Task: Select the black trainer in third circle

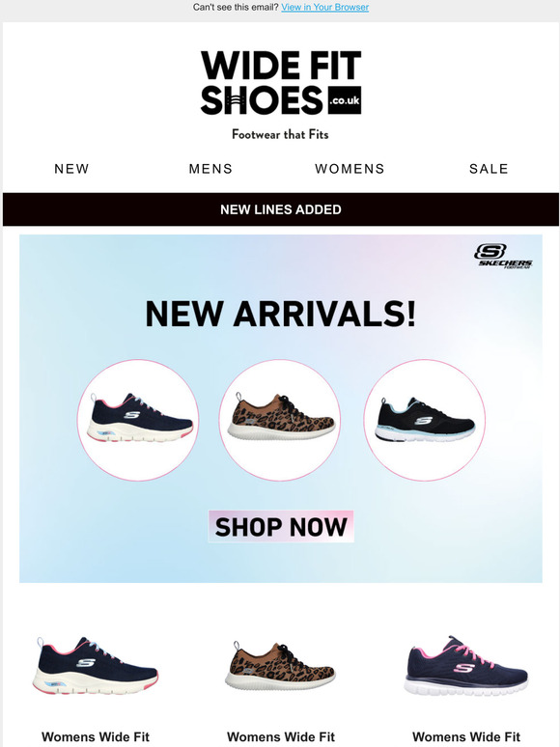Action: click(x=424, y=420)
